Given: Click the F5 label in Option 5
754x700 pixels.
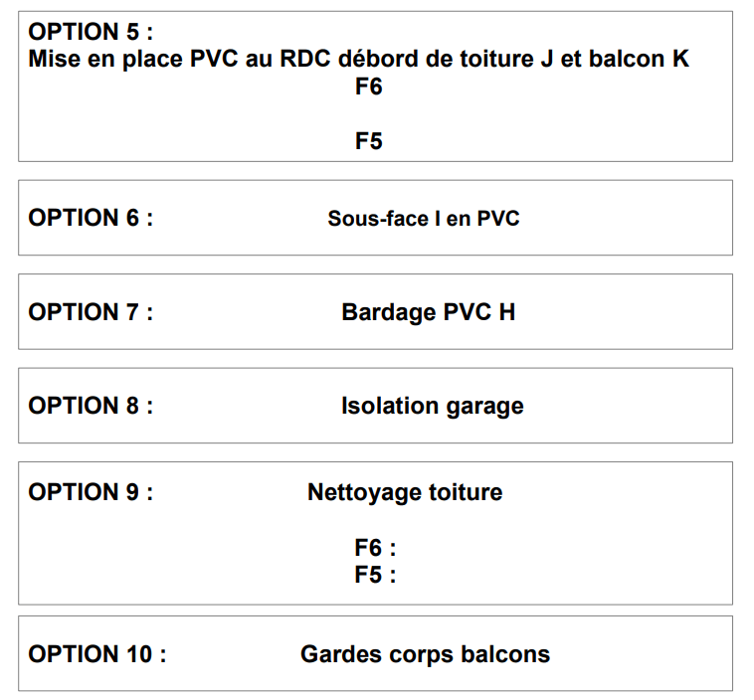Looking at the screenshot, I should click(x=369, y=141).
